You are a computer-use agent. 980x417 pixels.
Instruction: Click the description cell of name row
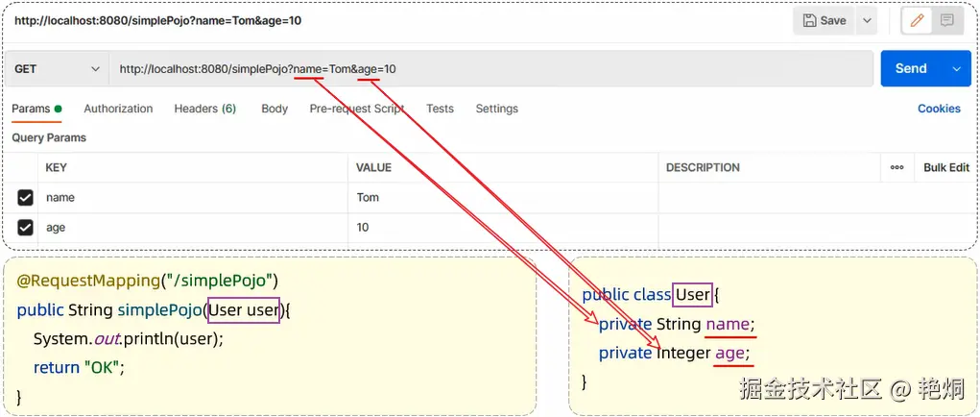coord(817,198)
